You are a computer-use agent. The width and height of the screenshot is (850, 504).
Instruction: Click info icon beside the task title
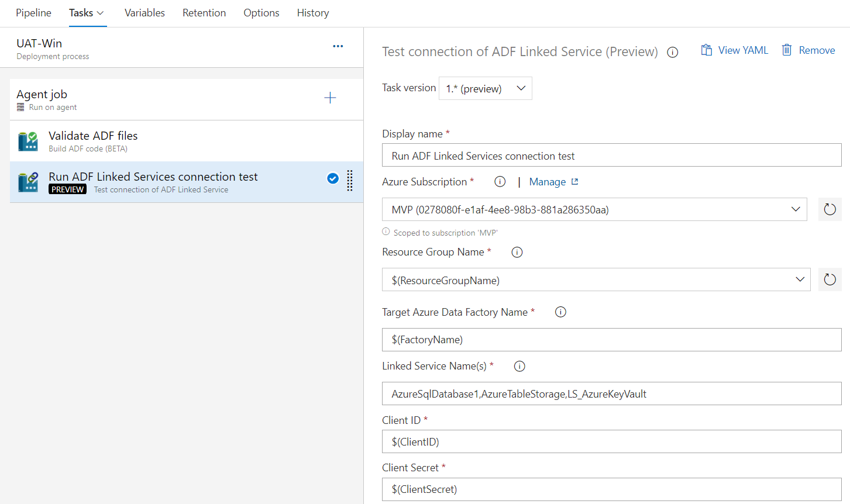tap(673, 52)
